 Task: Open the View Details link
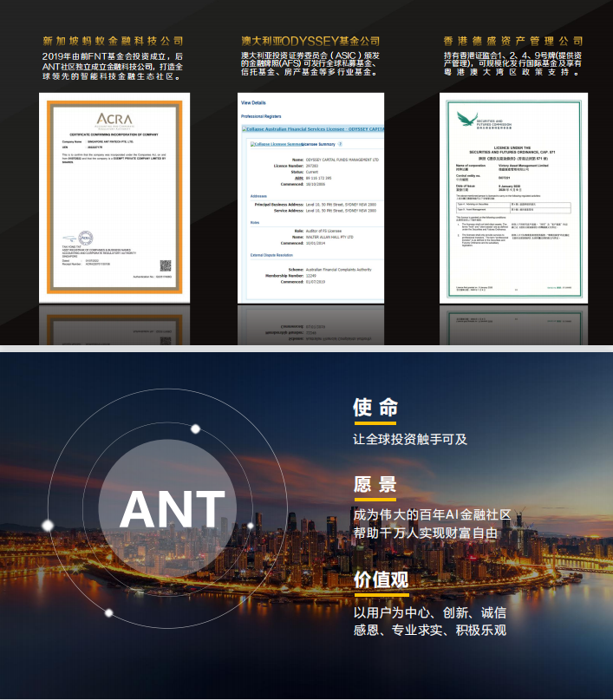pos(253,103)
